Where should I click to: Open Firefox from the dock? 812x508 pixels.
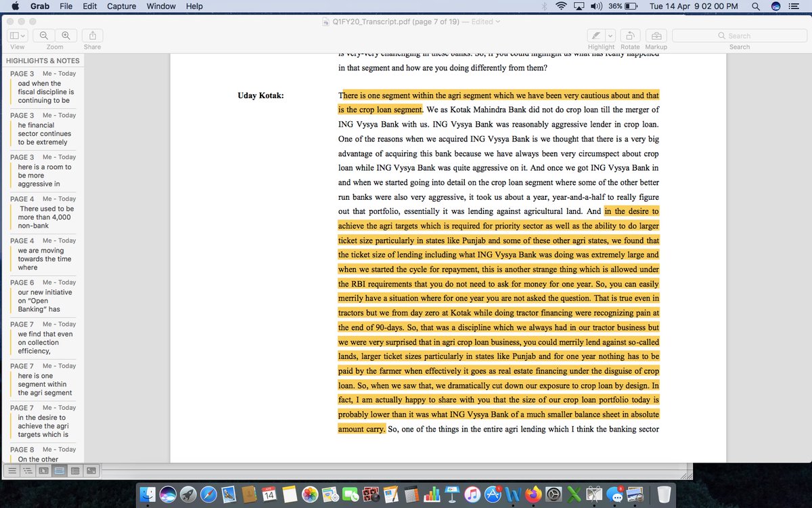[x=534, y=494]
